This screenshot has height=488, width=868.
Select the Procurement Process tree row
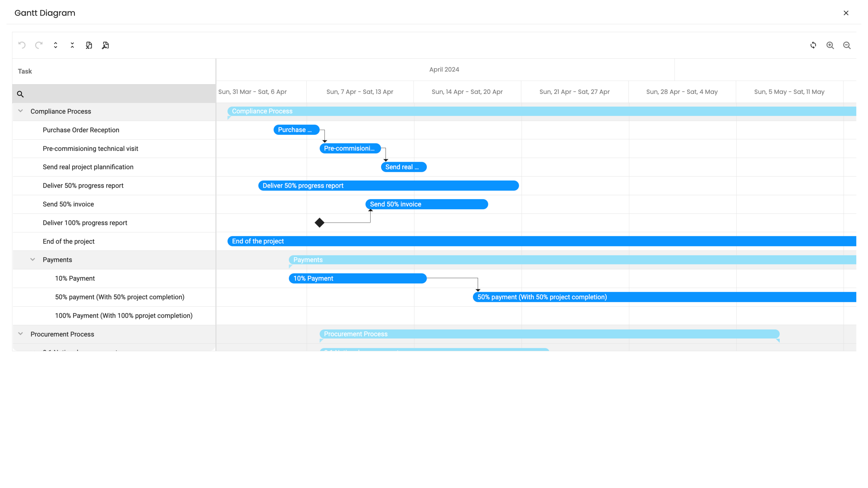pos(114,334)
